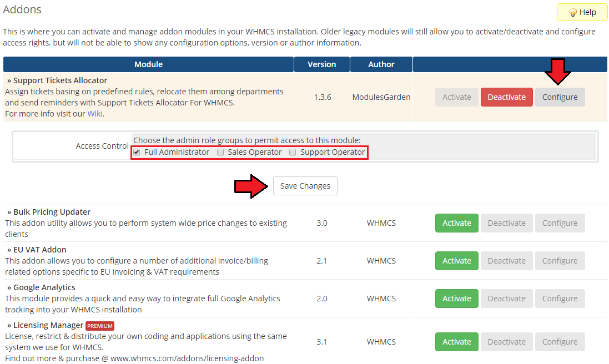Click version 3.0 cell
The width and height of the screenshot is (609, 364).
point(322,223)
